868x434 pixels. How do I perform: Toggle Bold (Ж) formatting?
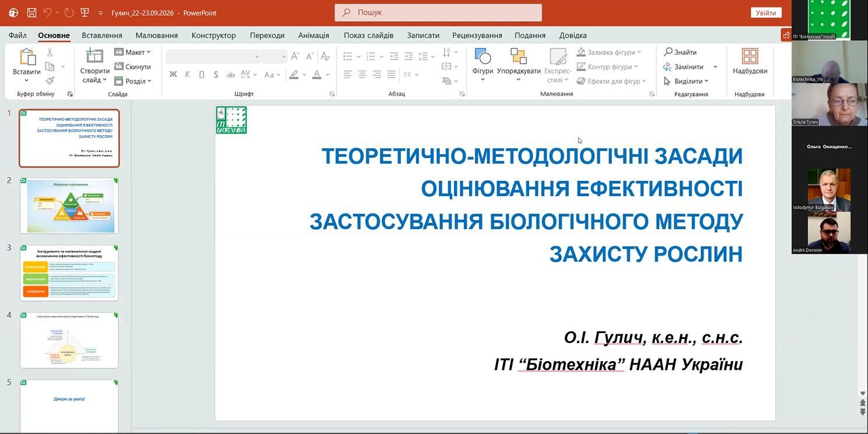pyautogui.click(x=173, y=74)
